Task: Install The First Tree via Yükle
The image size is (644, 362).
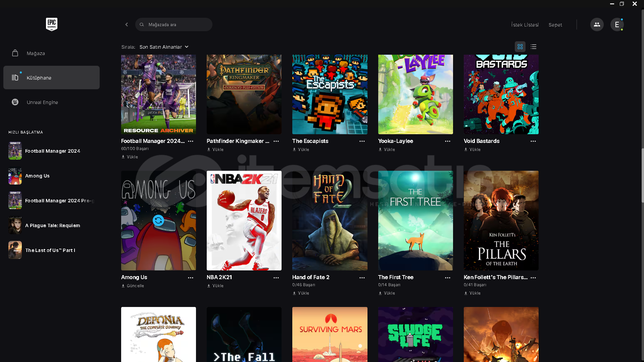Action: 387,293
